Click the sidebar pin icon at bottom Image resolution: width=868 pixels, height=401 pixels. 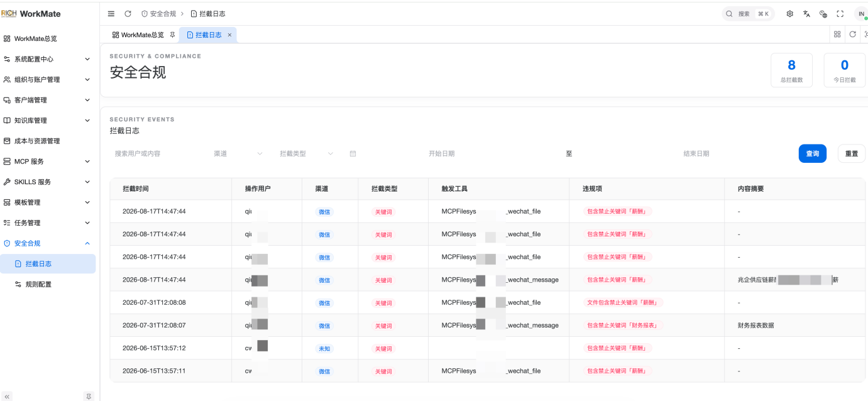[x=89, y=397]
